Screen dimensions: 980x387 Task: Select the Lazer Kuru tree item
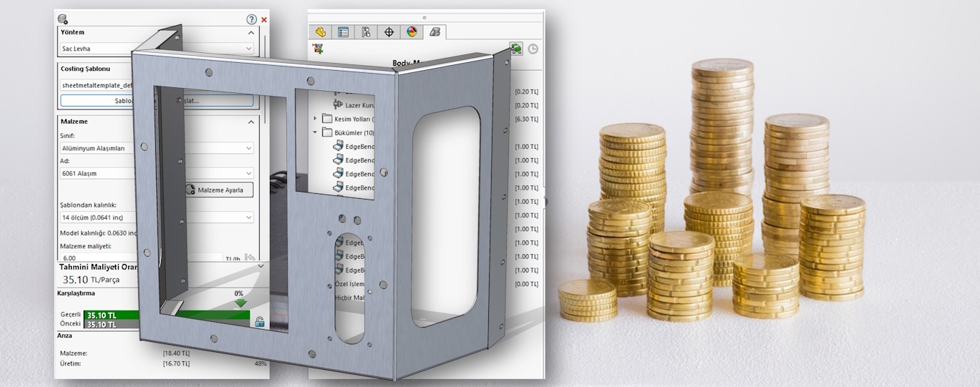354,105
